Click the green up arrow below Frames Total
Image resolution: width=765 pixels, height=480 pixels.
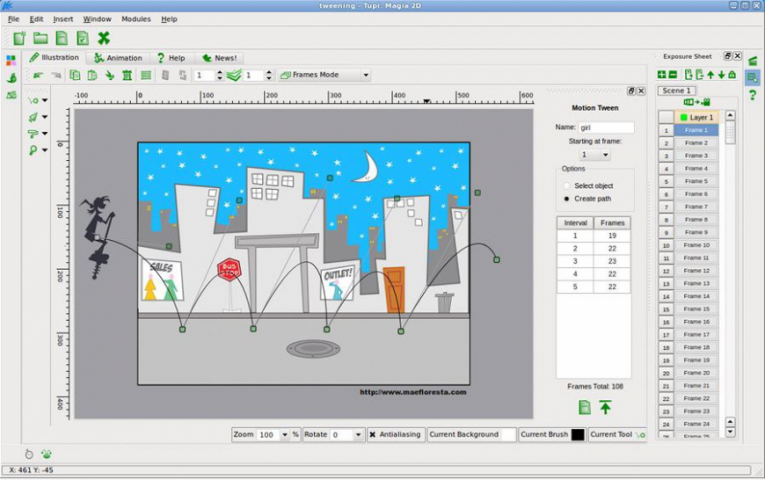[x=605, y=407]
